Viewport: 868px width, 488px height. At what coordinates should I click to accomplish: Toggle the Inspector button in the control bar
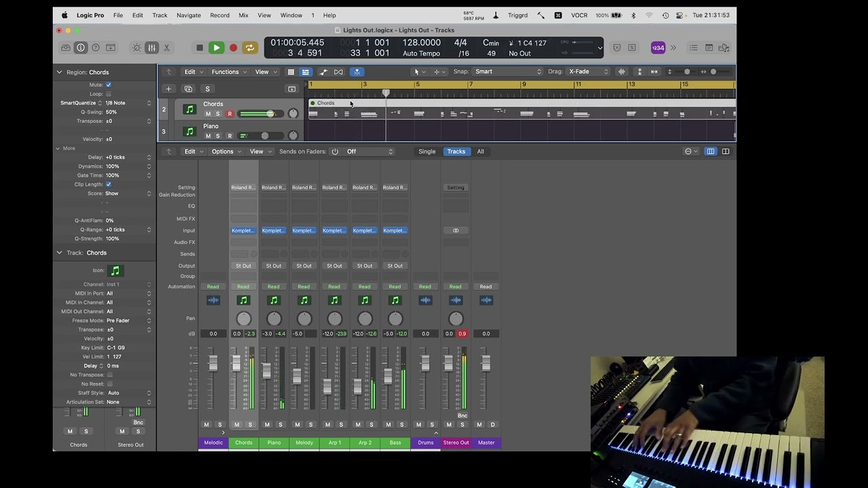81,47
